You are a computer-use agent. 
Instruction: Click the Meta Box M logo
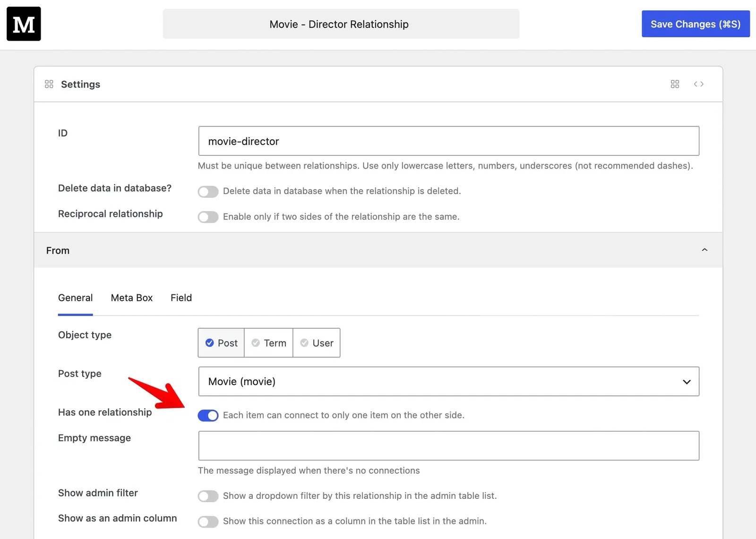click(24, 24)
